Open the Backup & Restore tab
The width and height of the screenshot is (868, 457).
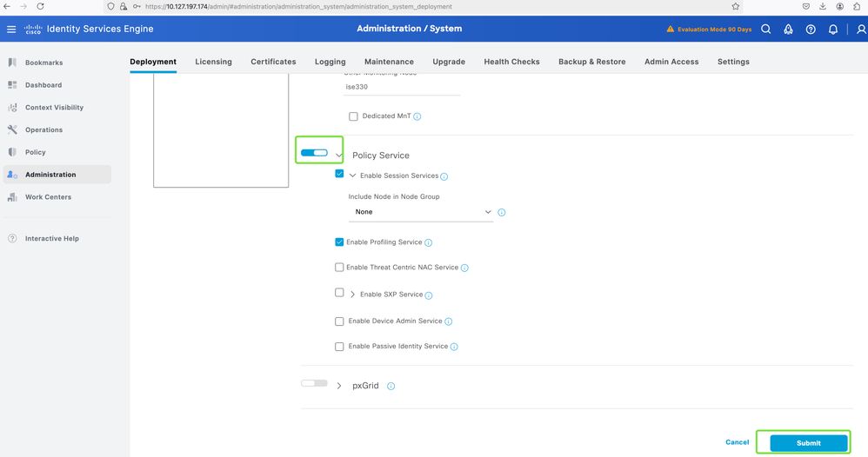(591, 62)
